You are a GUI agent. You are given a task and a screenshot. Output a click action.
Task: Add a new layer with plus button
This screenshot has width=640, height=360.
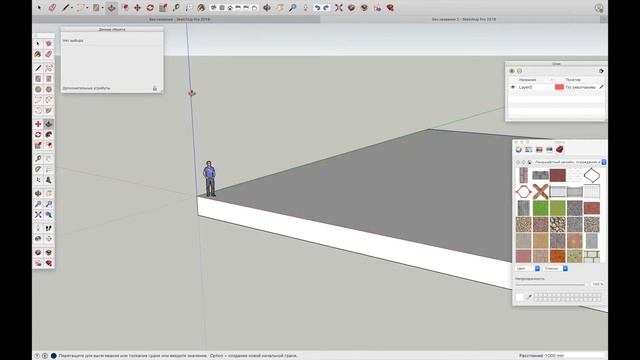click(x=512, y=71)
